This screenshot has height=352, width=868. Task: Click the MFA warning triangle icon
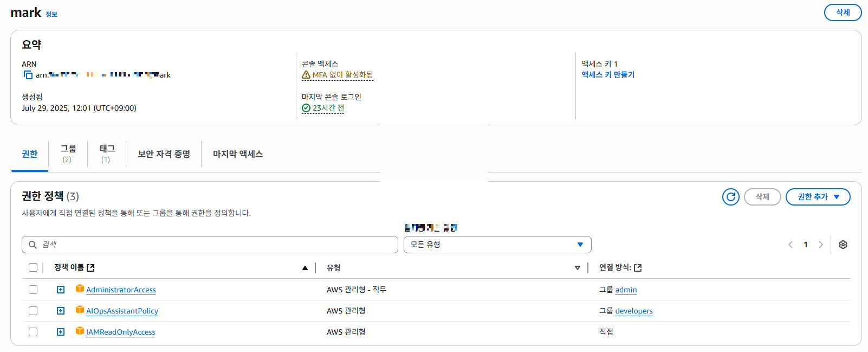click(306, 75)
